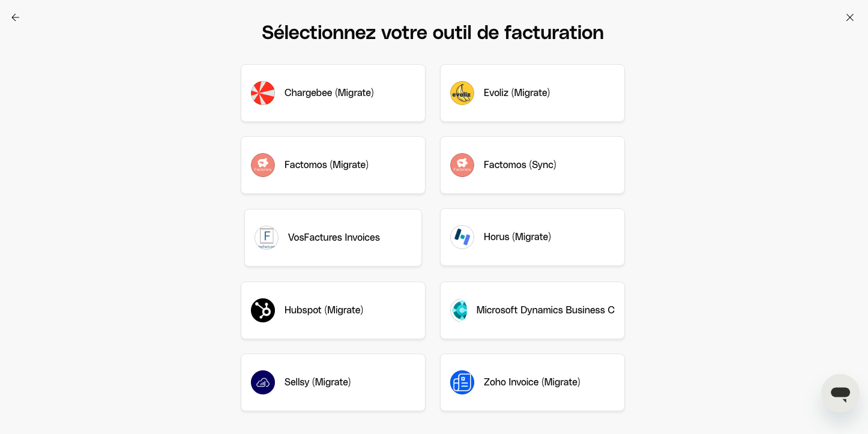This screenshot has width=868, height=434.
Task: Choose Zoho Invoice (Migrate) label
Action: (532, 382)
